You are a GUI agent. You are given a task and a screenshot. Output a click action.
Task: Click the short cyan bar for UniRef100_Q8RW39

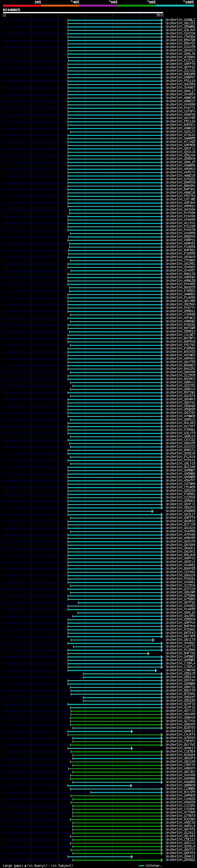tap(100, 785)
